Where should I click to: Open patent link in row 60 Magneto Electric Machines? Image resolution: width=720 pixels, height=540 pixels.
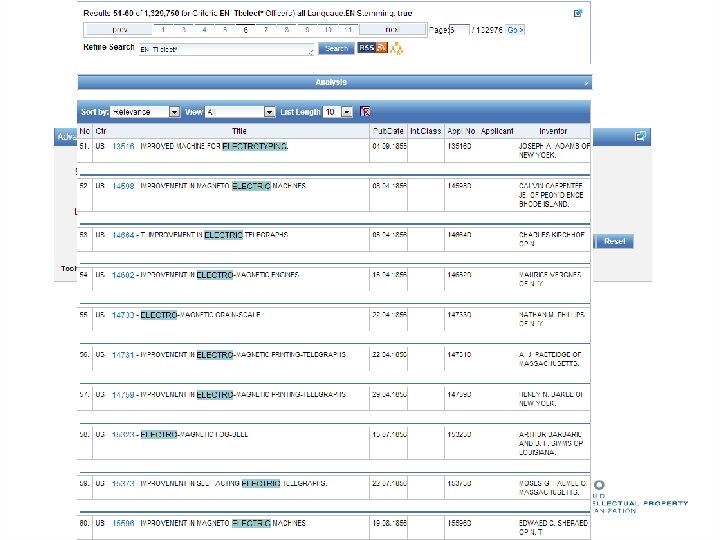coord(123,523)
